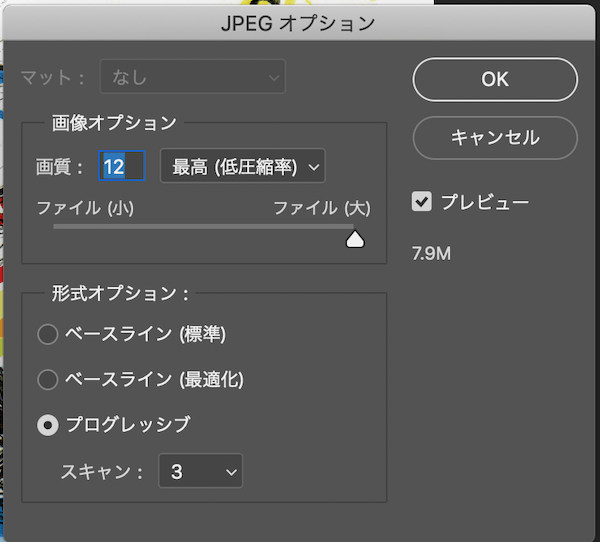
Task: Click the 形式オプション group label
Action: pyautogui.click(x=121, y=294)
